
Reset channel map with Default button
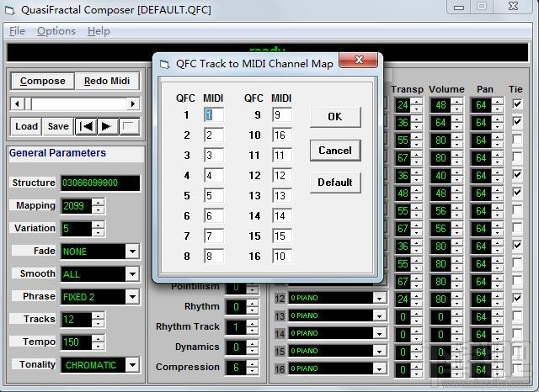click(x=335, y=183)
